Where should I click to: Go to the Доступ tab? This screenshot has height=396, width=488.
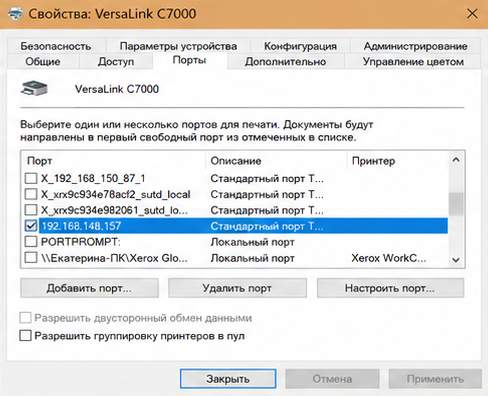pos(116,62)
